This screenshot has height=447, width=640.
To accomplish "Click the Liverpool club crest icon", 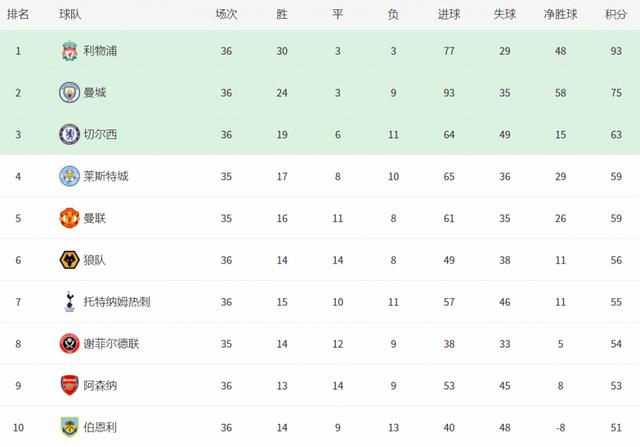I will [x=69, y=51].
